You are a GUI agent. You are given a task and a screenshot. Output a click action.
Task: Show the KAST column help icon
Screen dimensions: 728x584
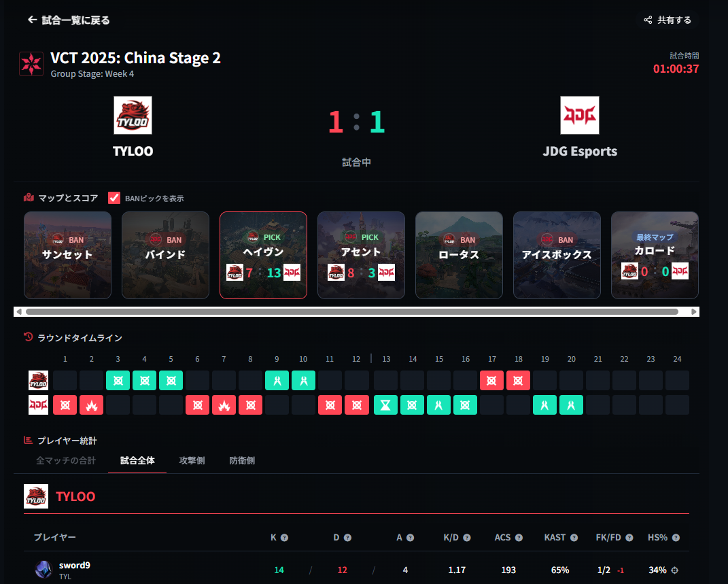574,538
